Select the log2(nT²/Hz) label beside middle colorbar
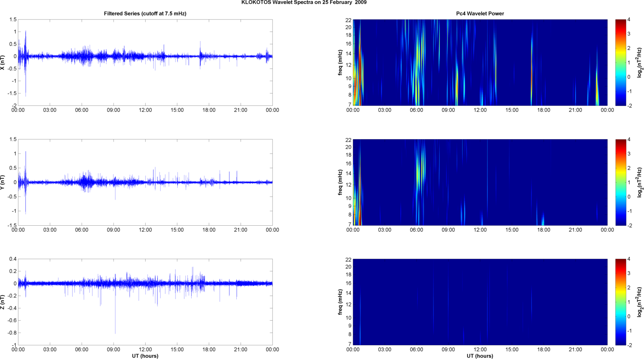The image size is (644, 359). click(x=640, y=182)
